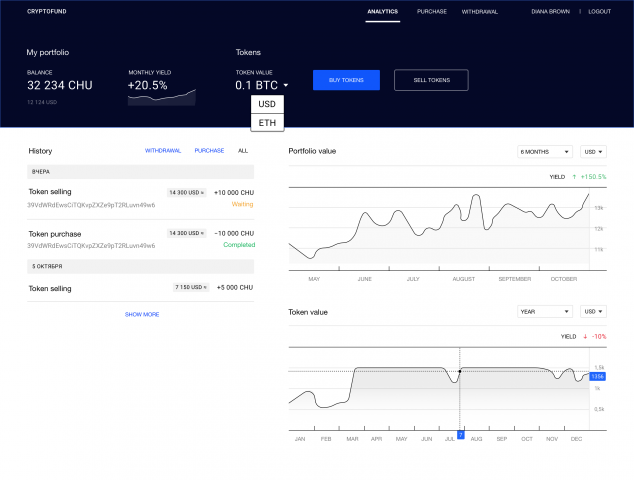Open the Withdrawal page
Screen dimensions: 634x480
tap(480, 12)
